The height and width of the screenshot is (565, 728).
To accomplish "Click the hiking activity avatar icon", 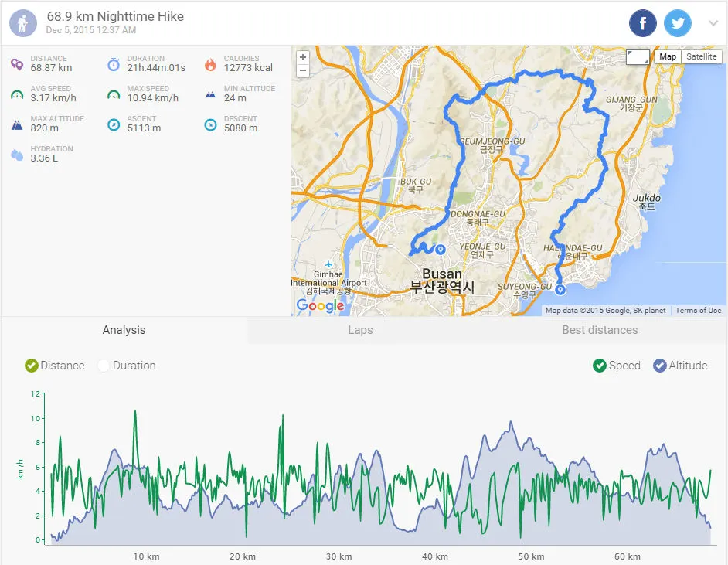I will tap(22, 22).
